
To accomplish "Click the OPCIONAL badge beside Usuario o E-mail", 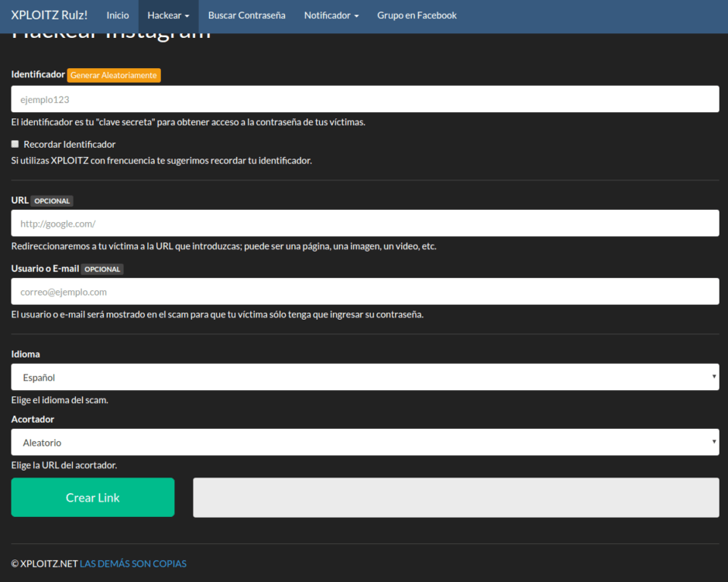I will click(102, 269).
